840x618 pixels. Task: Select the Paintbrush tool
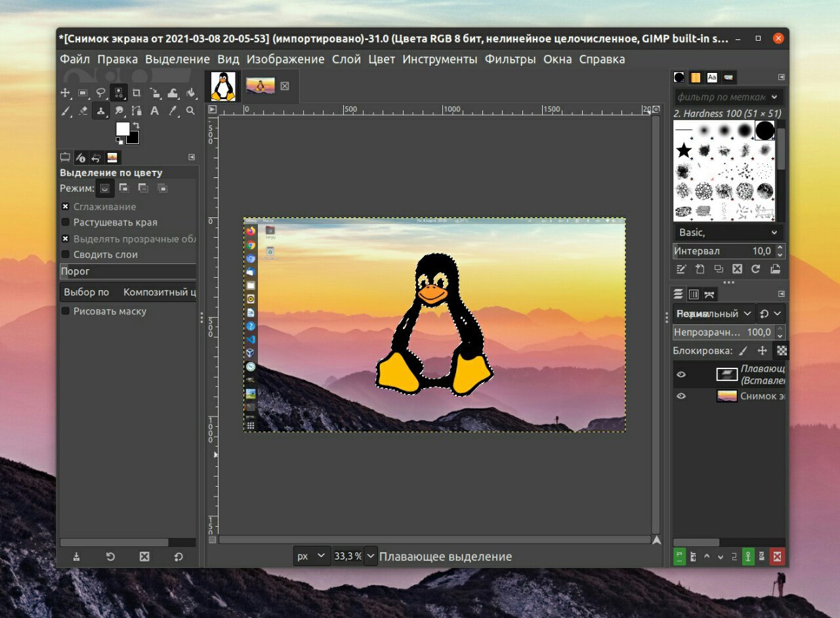coord(65,110)
